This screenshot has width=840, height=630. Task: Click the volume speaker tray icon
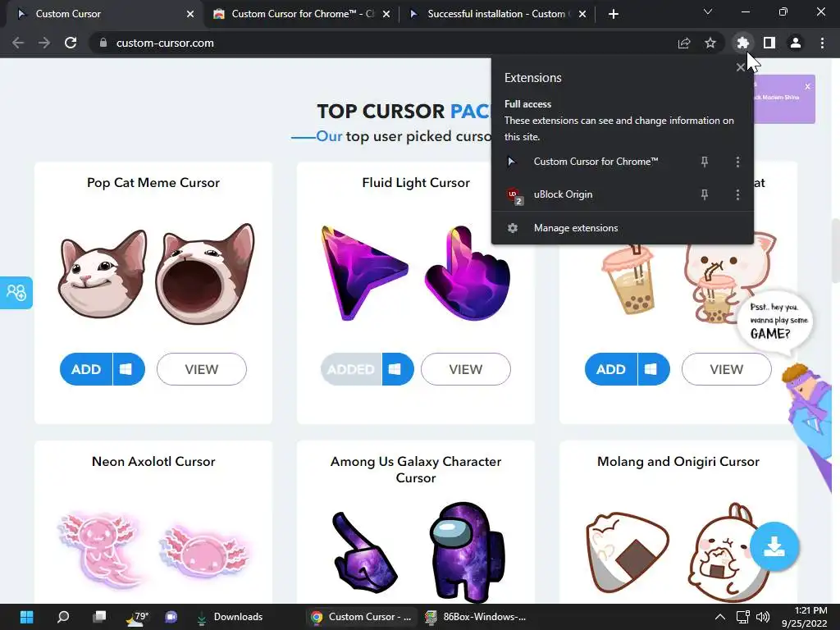point(762,617)
